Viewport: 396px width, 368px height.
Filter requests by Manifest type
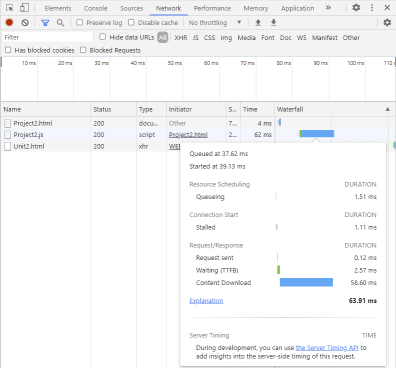325,38
